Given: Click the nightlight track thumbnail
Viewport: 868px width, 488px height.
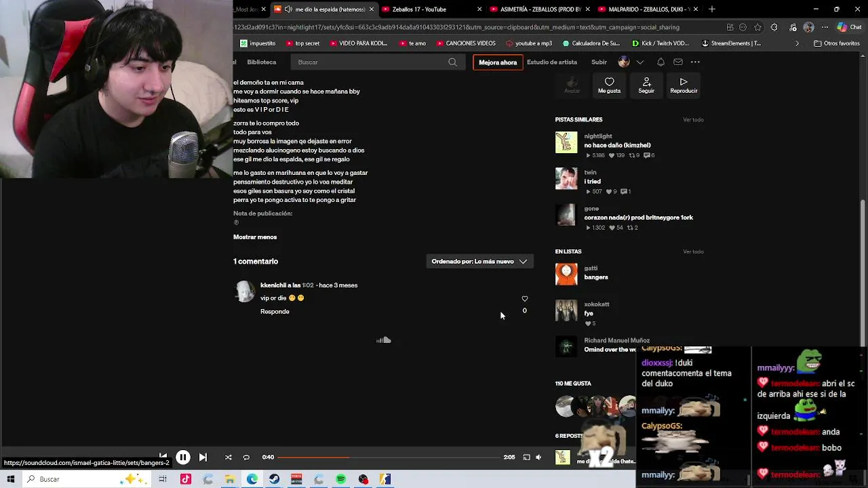Looking at the screenshot, I should pyautogui.click(x=566, y=142).
